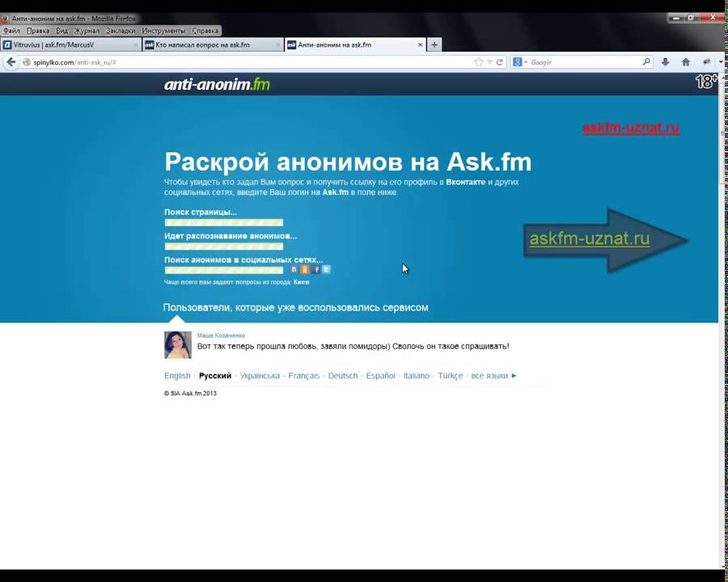Select Українська language link
This screenshot has width=728, height=582.
[260, 376]
